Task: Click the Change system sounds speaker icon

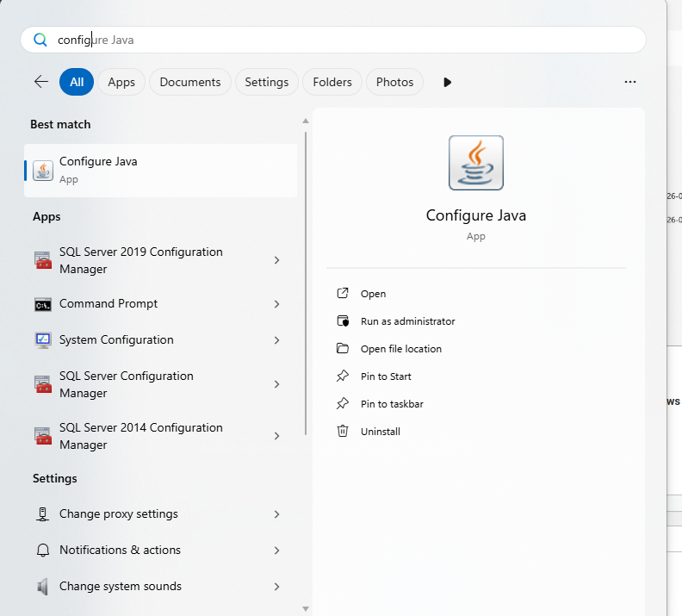Action: pyautogui.click(x=42, y=587)
